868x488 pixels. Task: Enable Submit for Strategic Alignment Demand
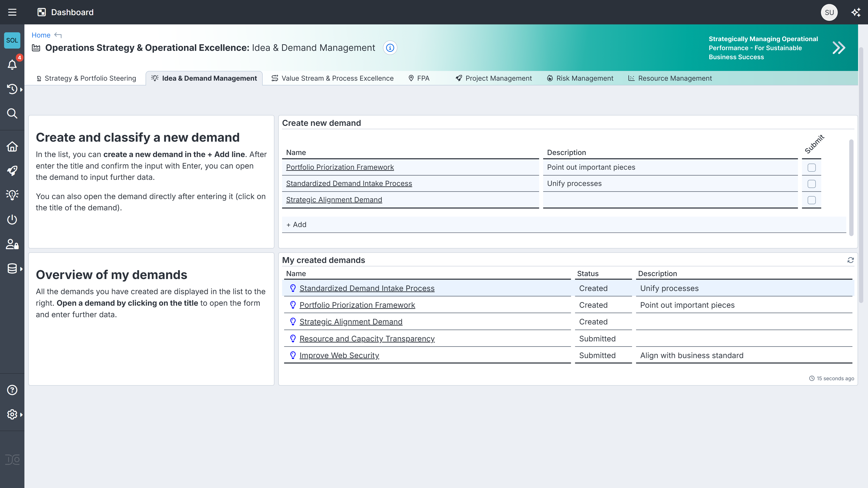coord(811,200)
